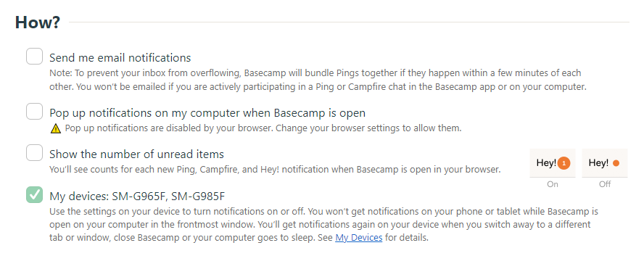Check the unread items count checkbox
The image size is (644, 269).
(x=35, y=153)
